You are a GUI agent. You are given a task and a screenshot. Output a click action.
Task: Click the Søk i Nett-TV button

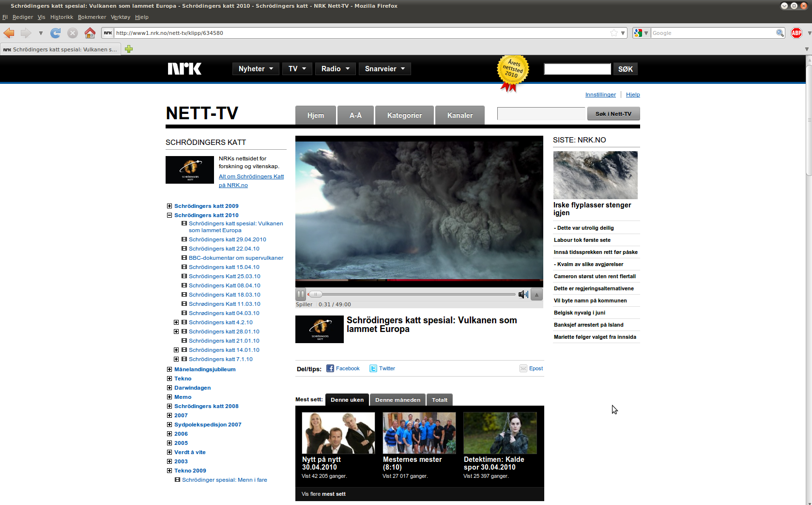click(613, 114)
